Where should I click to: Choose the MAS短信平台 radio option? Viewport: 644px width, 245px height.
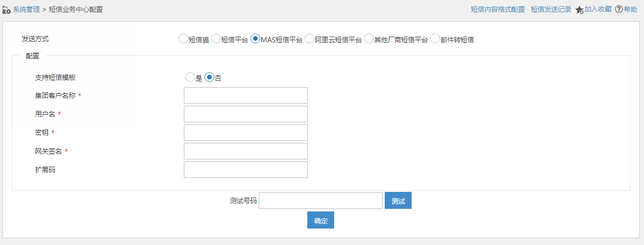255,38
